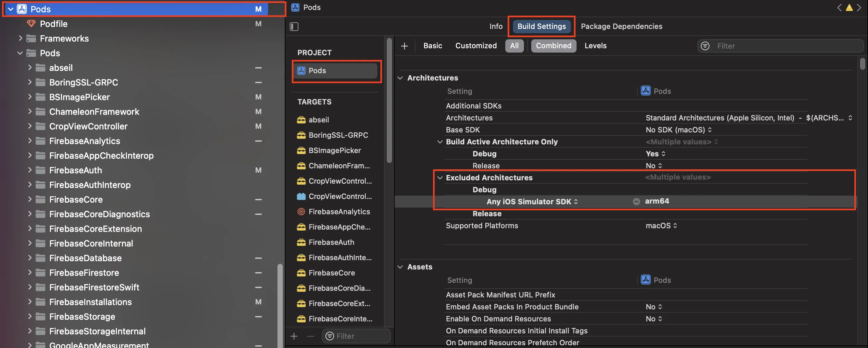This screenshot has height=348, width=868.
Task: Click the Frameworks folder icon
Action: (31, 38)
